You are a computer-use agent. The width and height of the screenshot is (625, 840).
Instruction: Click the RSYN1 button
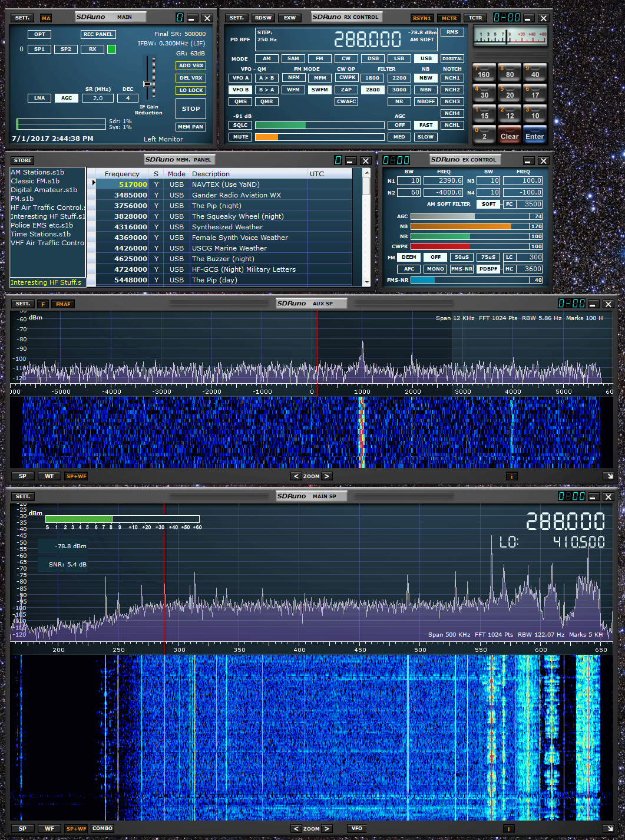[422, 18]
